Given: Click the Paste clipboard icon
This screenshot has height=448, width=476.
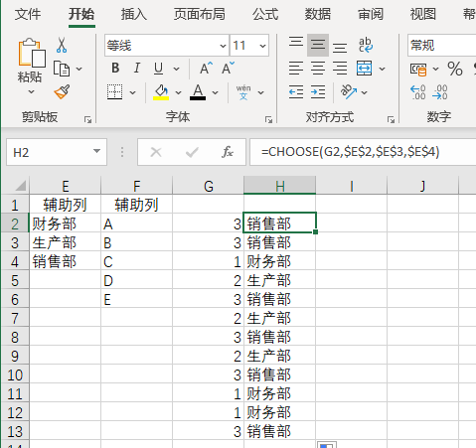Looking at the screenshot, I should pyautogui.click(x=32, y=53).
